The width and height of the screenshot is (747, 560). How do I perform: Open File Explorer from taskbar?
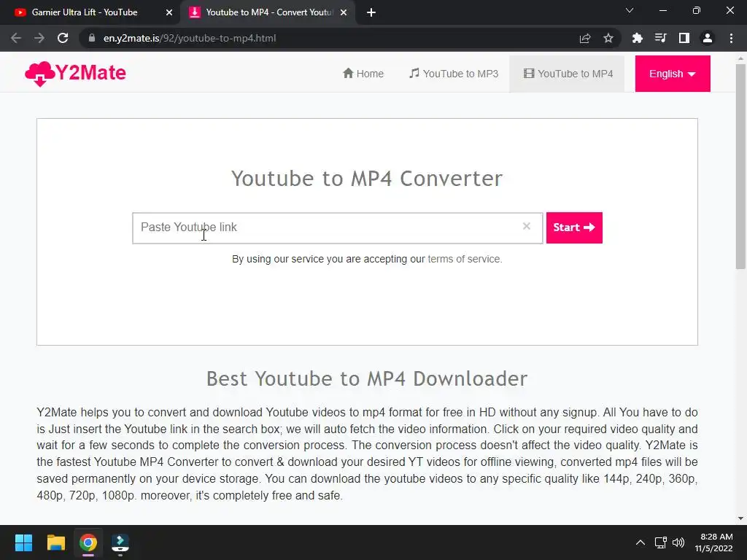pyautogui.click(x=55, y=542)
